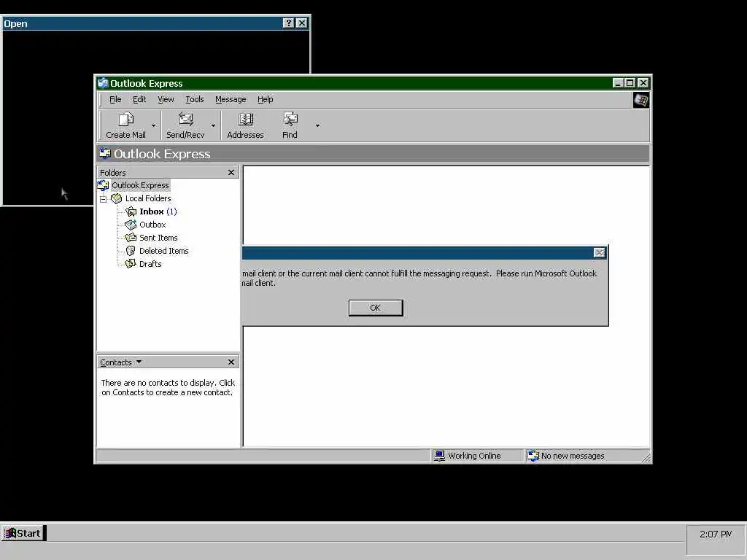Select the Deleted Items folder label
The width and height of the screenshot is (747, 560).
(164, 251)
